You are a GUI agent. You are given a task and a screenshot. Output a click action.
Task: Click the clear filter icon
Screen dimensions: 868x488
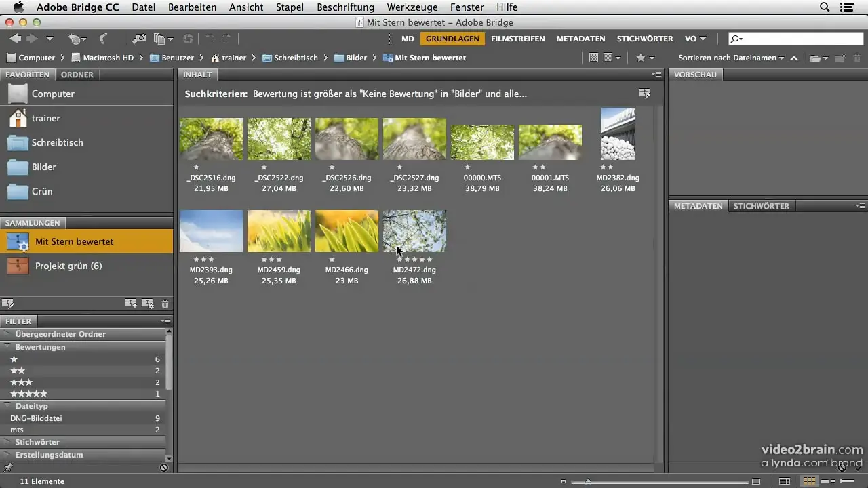point(164,467)
